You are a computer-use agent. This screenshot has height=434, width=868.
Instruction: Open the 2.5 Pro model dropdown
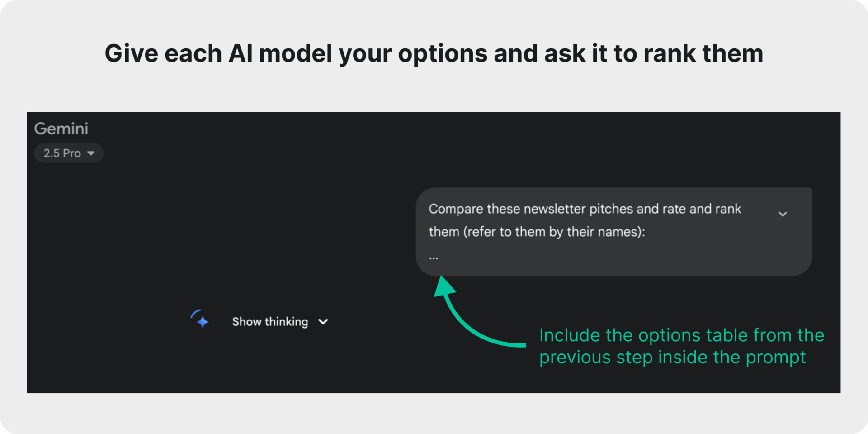click(69, 153)
